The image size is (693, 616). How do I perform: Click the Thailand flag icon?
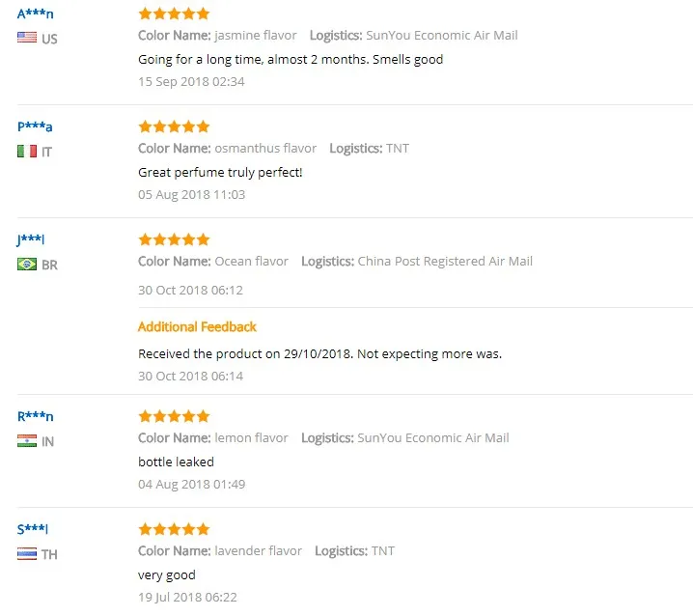27,553
